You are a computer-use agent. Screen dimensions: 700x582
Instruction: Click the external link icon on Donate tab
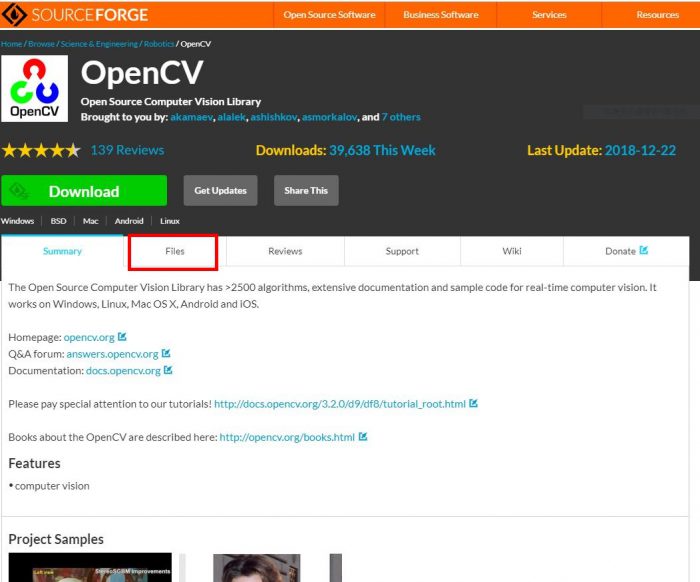644,250
